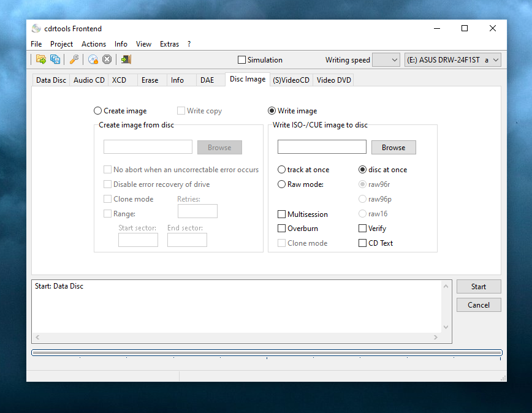Open the (S)VideoCD tab

[291, 80]
